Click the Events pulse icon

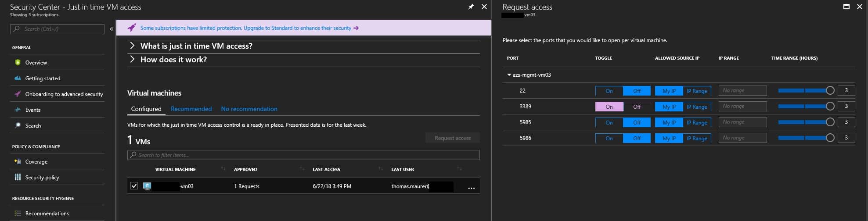pyautogui.click(x=18, y=110)
